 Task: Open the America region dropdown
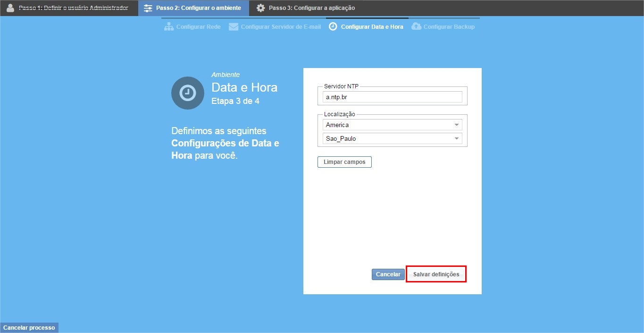pos(392,125)
